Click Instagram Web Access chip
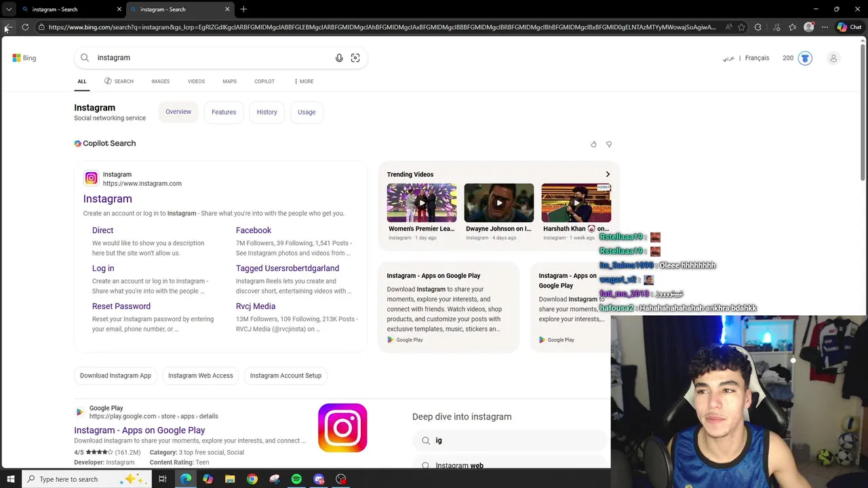868x488 pixels. (200, 375)
